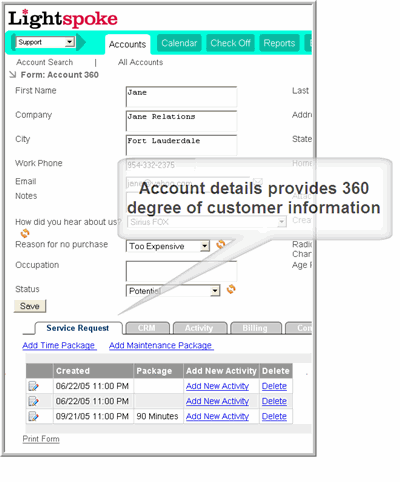Click the All Accounts link
Viewport: 400px width, 482px height.
140,62
